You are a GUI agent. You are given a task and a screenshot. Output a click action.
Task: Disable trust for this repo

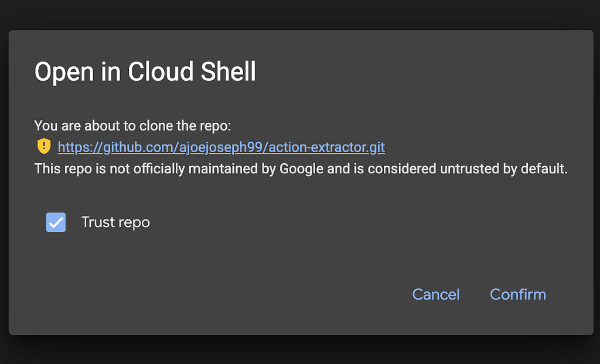(56, 222)
